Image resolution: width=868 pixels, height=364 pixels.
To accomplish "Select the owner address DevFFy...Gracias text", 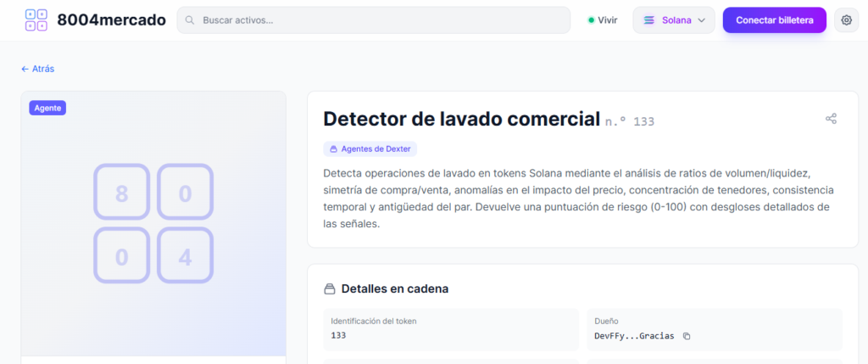I will 634,336.
